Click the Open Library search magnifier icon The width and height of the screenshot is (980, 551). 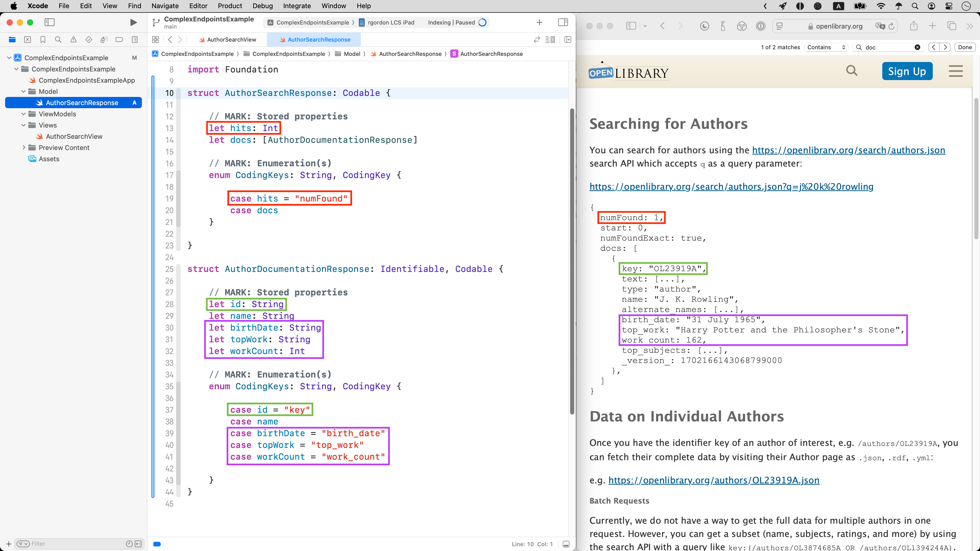click(x=851, y=71)
